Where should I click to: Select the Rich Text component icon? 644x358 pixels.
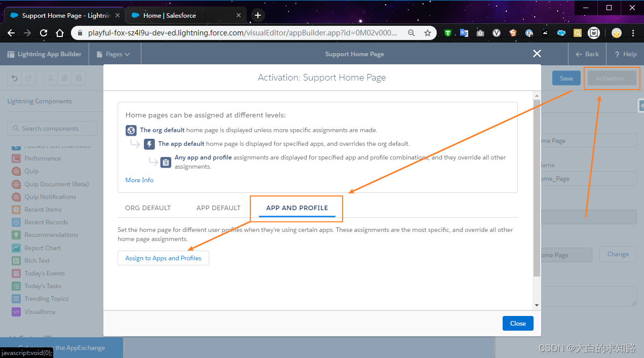(x=16, y=261)
